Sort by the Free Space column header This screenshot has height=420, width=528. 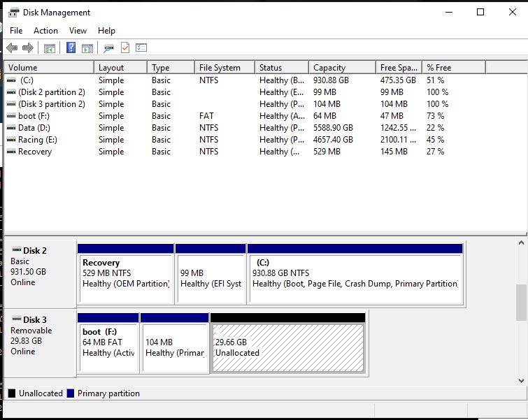click(399, 68)
